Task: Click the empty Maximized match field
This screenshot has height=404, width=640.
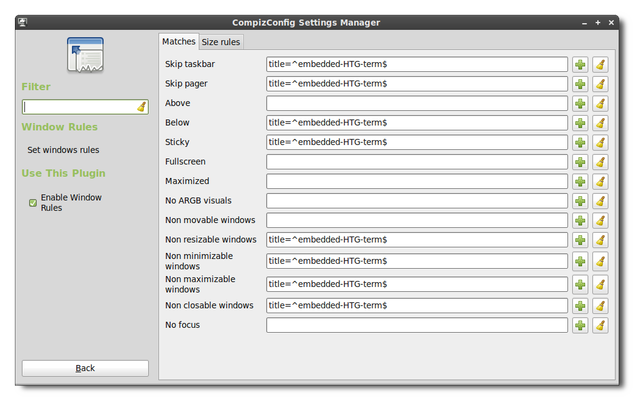Action: 417,182
